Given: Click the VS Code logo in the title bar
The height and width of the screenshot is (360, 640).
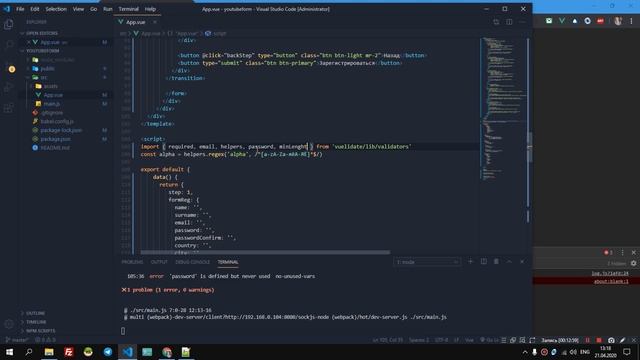Looking at the screenshot, I should 7,9.
